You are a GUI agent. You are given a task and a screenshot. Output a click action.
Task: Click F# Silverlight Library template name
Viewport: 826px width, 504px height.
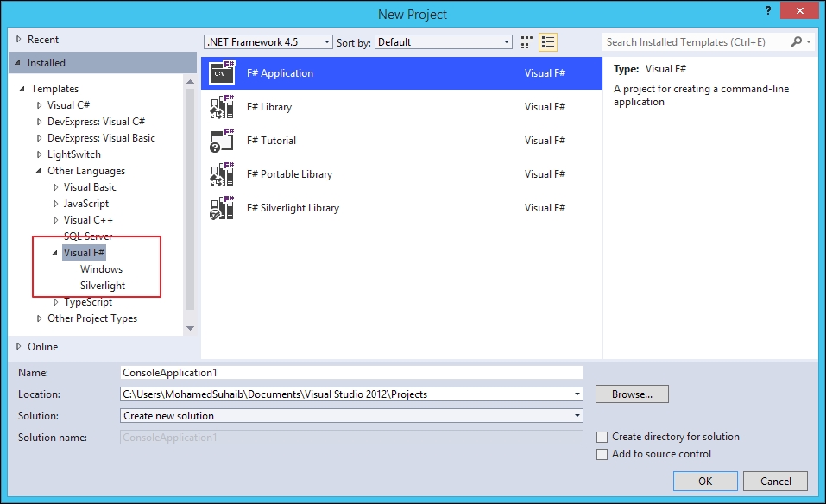[293, 207]
